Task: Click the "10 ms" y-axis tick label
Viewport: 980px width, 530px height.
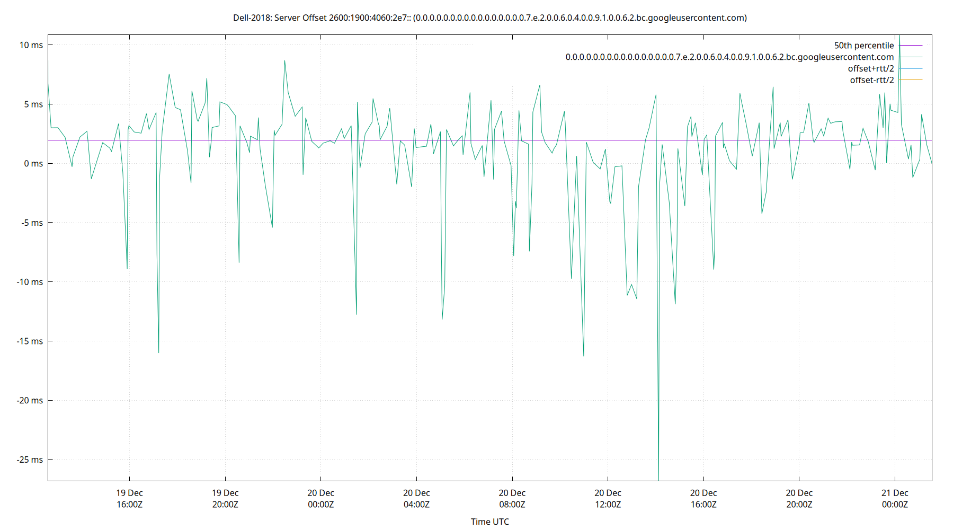Action: coord(32,45)
